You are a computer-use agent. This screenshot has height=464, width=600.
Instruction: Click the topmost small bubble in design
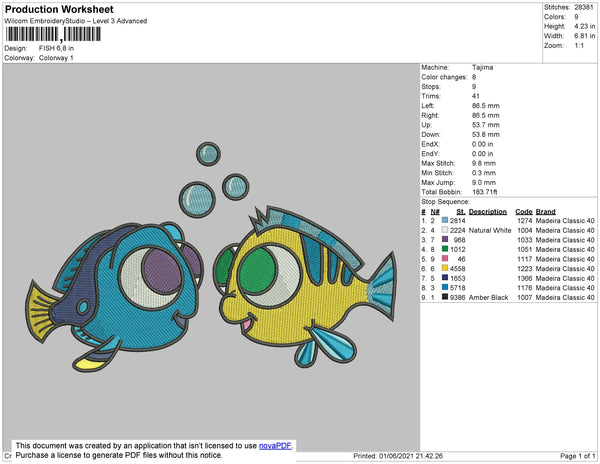pos(208,154)
